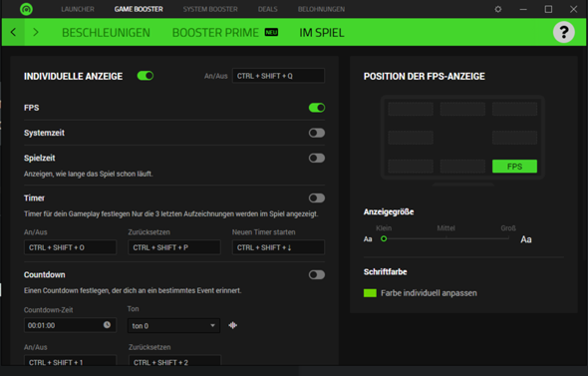Click the Countdown Zurücksetzen CTRL+SHIFT+2 field
The width and height of the screenshot is (588, 376).
174,361
